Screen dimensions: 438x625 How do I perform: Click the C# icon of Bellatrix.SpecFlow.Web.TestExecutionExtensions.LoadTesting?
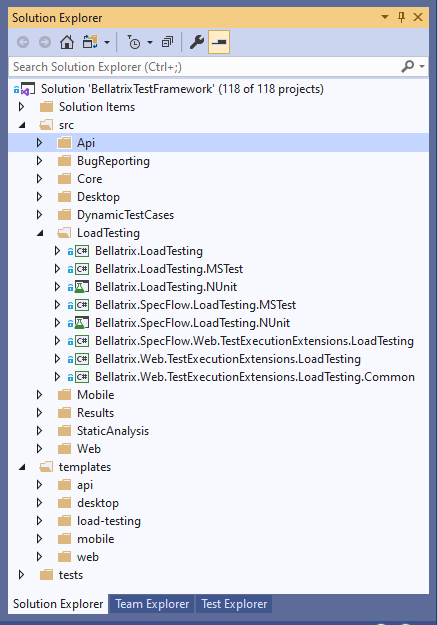82,341
